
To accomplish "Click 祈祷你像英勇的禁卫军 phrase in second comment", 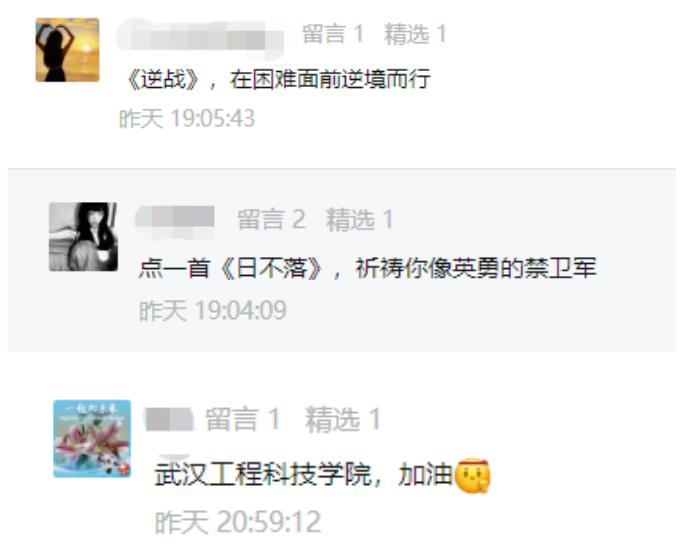I will 476,267.
